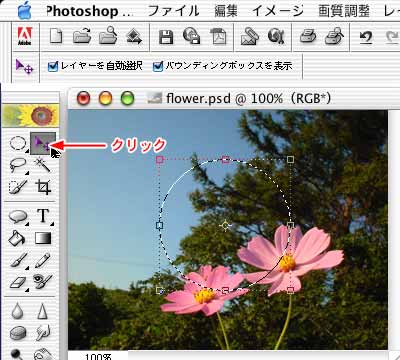Click the bottom-left bounding box handle

(x=160, y=290)
